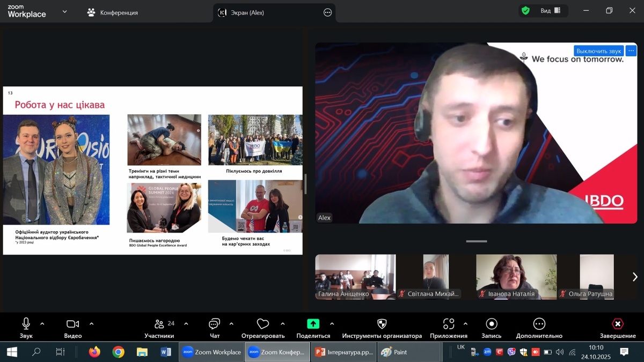Open the Чат chat panel

214,324
